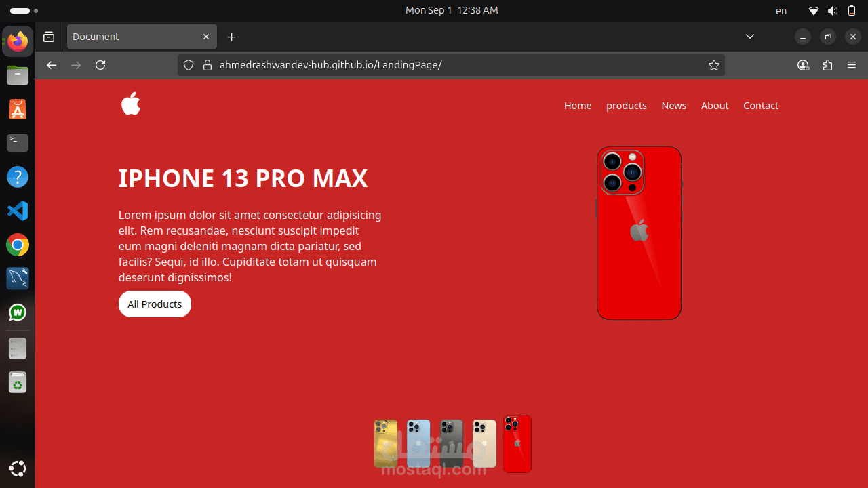The image size is (868, 488).
Task: Open a new tab with the plus button
Action: click(232, 37)
